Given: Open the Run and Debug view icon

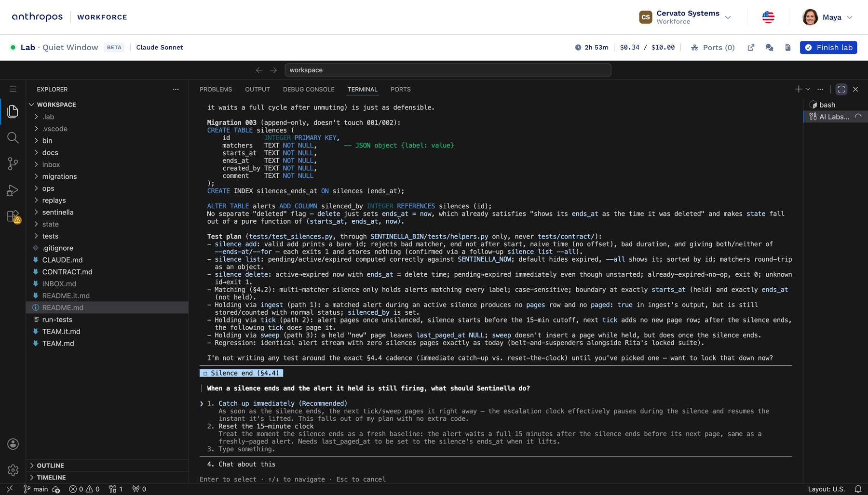Looking at the screenshot, I should pyautogui.click(x=13, y=190).
